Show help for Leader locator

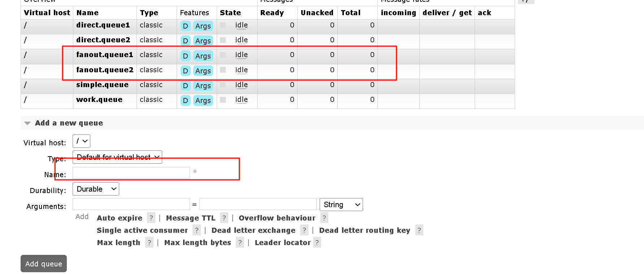click(317, 243)
